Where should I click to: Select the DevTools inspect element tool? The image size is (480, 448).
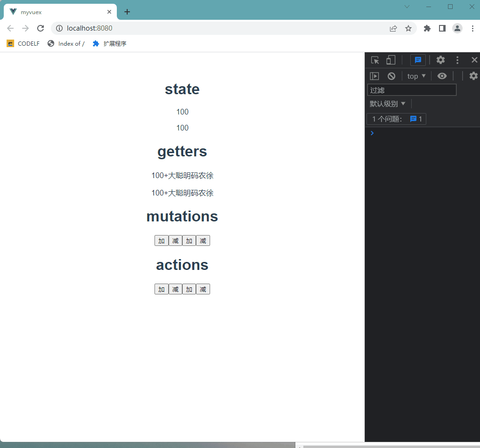375,60
